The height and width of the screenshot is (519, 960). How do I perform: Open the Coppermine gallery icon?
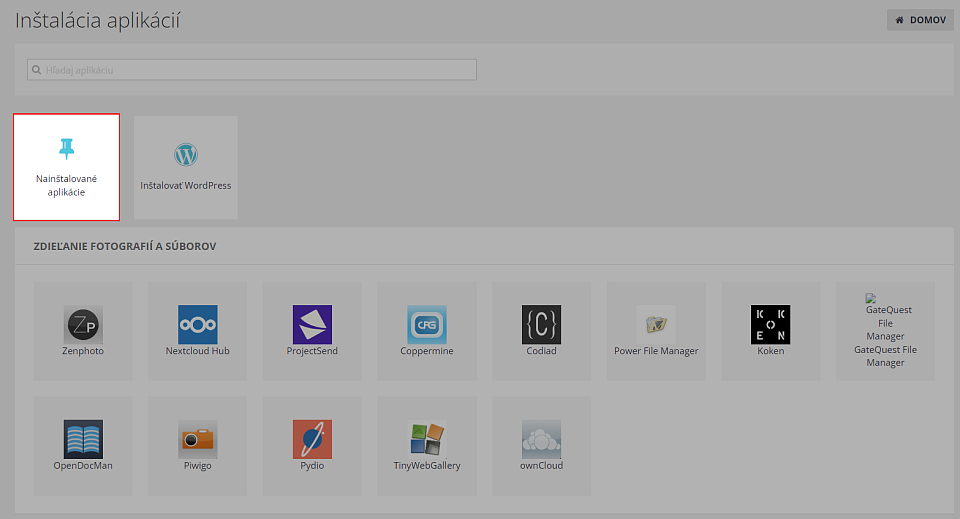pos(427,324)
